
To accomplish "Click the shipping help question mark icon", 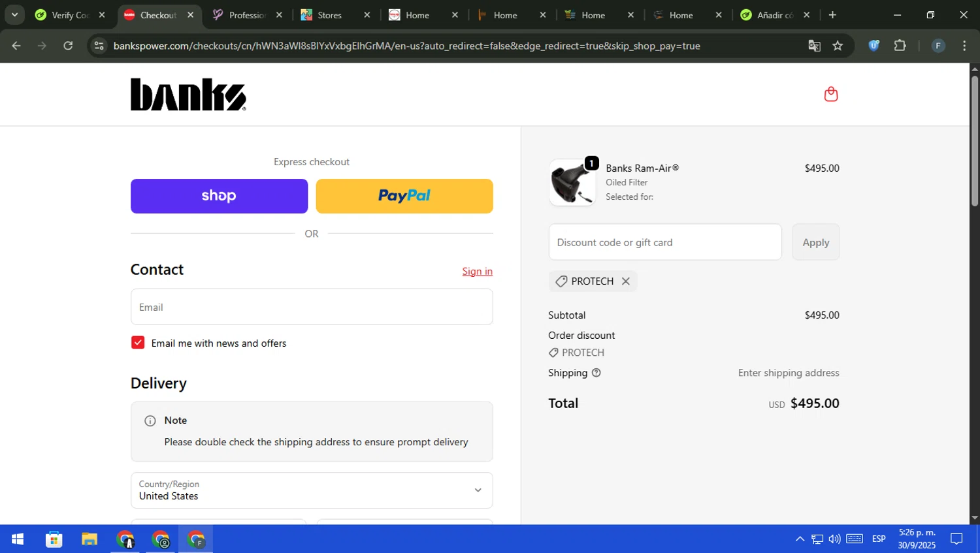I will point(596,373).
